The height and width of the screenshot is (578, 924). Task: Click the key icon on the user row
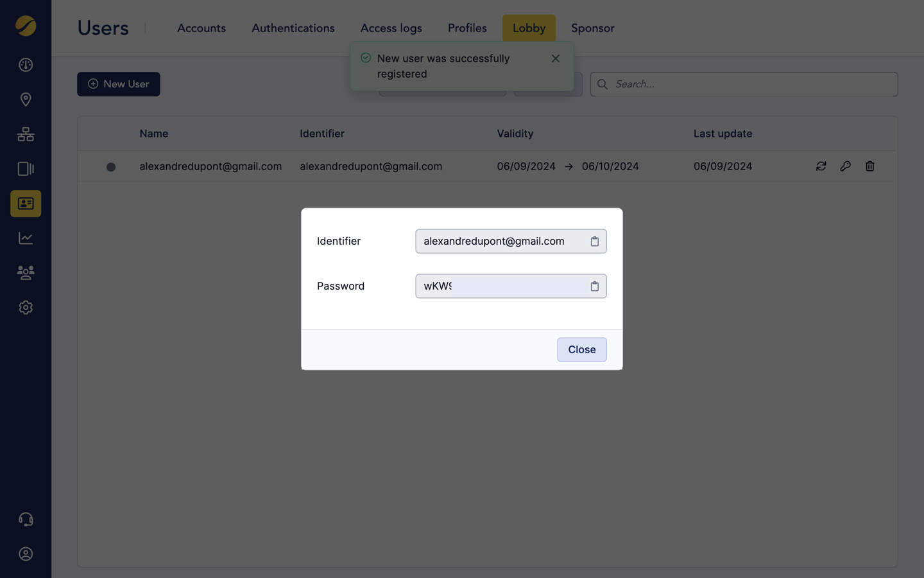845,166
